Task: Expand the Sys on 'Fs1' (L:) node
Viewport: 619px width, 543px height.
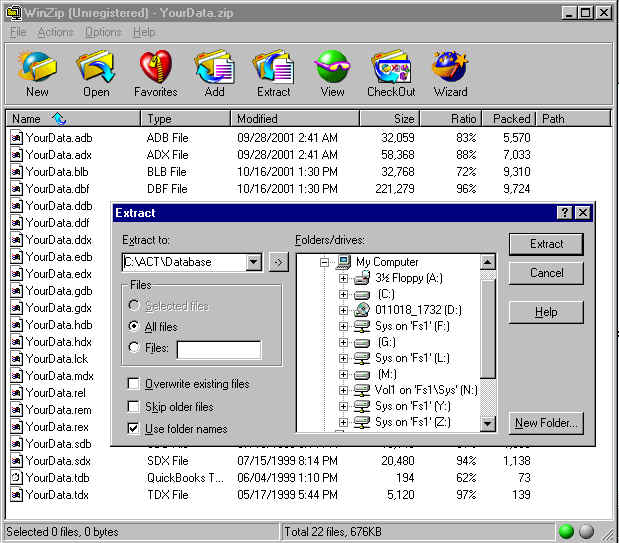Action: (x=343, y=359)
